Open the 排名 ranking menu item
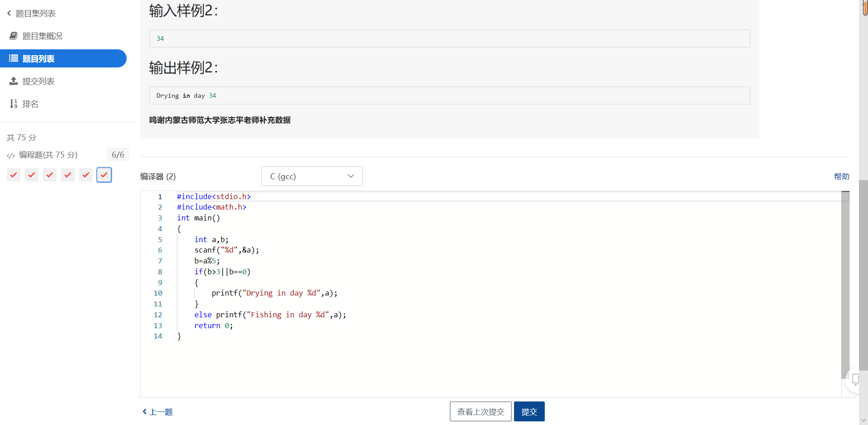 pyautogui.click(x=30, y=104)
